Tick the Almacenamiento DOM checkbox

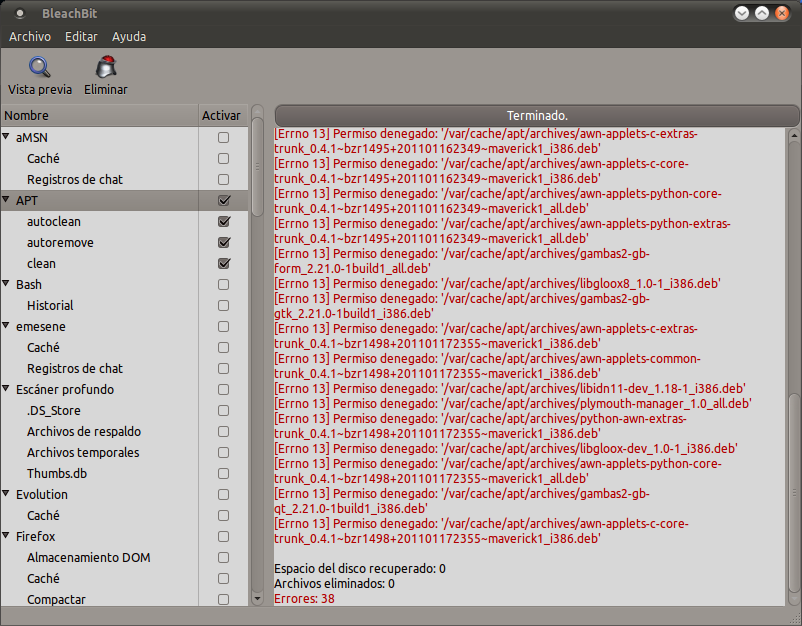224,557
